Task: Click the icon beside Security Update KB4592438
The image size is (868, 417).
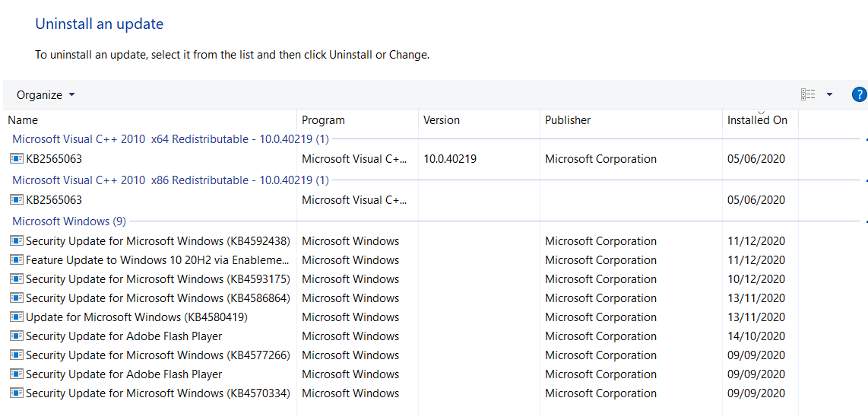Action: click(x=17, y=241)
